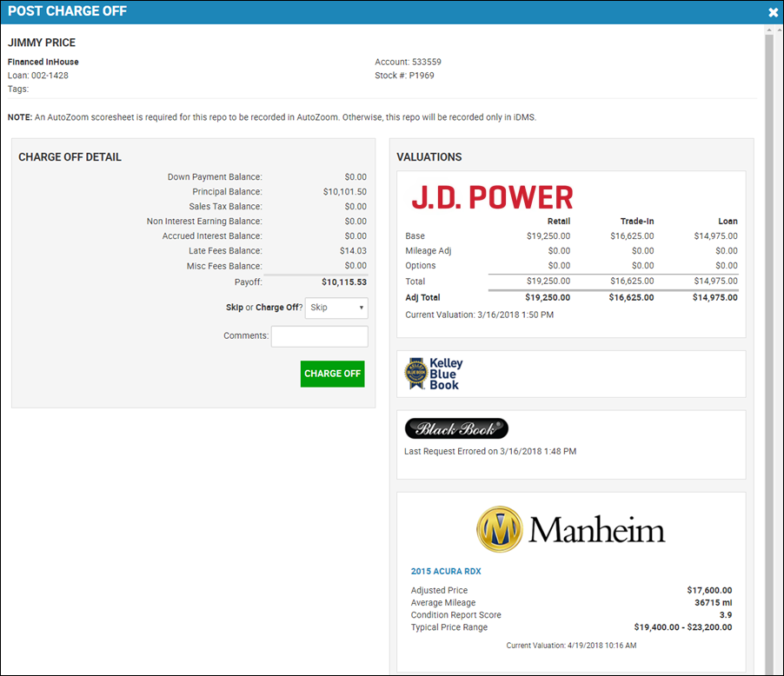This screenshot has width=784, height=676.
Task: Click the Misc Fees Balance label
Action: 224,266
